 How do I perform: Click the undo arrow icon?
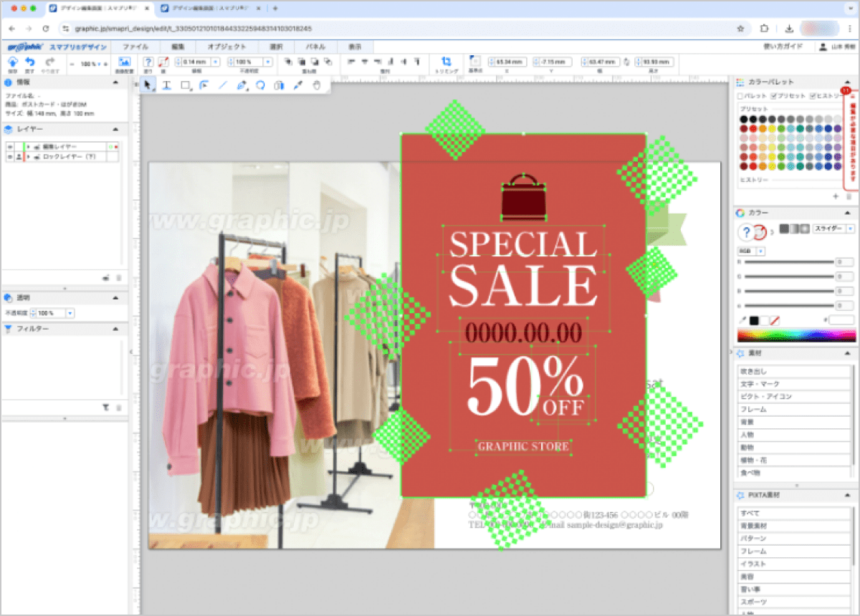click(x=30, y=62)
